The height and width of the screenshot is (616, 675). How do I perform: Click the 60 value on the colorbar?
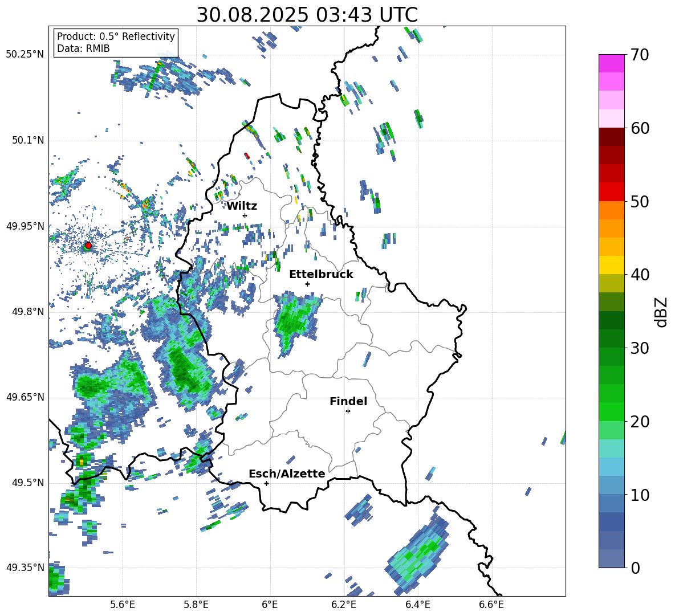click(640, 128)
